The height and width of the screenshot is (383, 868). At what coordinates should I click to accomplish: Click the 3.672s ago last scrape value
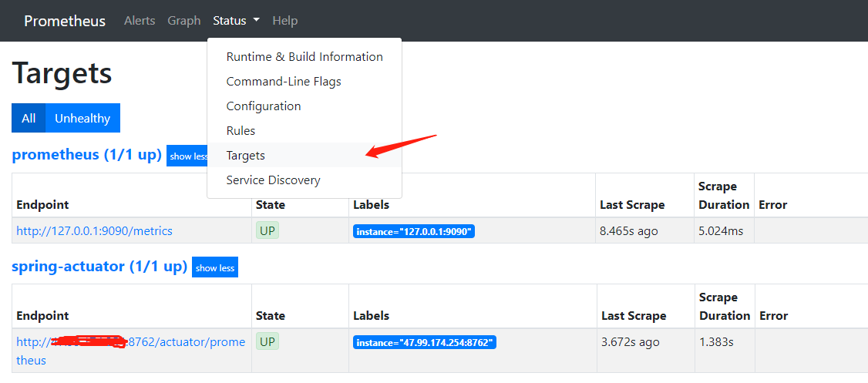click(x=631, y=342)
